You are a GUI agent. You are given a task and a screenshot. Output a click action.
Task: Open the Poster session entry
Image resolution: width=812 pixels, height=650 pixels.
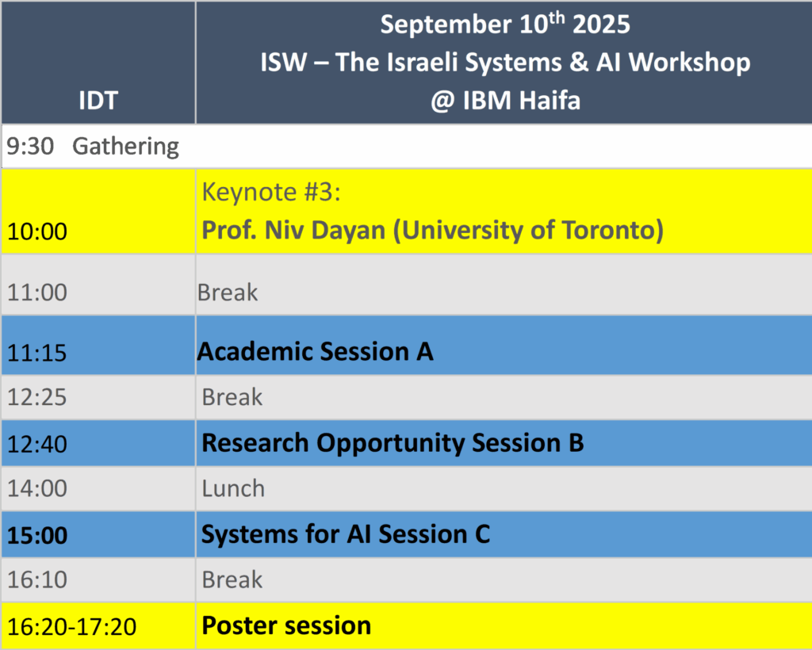coord(286,625)
